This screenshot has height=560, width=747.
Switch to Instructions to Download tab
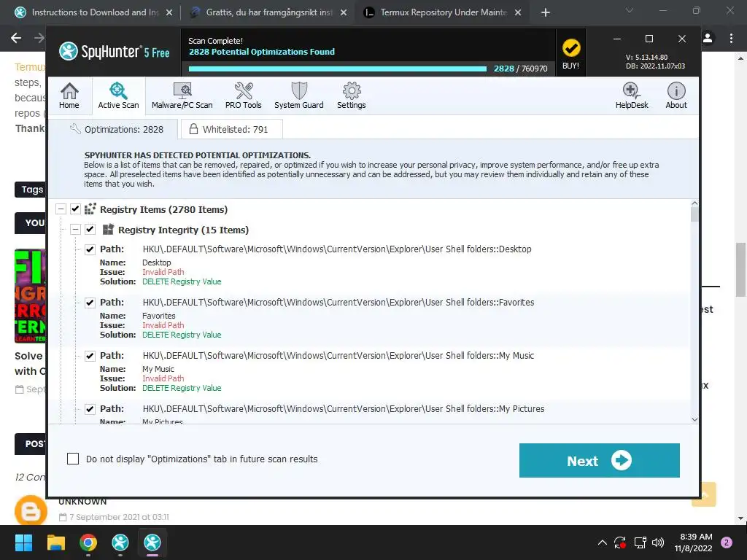[94, 12]
